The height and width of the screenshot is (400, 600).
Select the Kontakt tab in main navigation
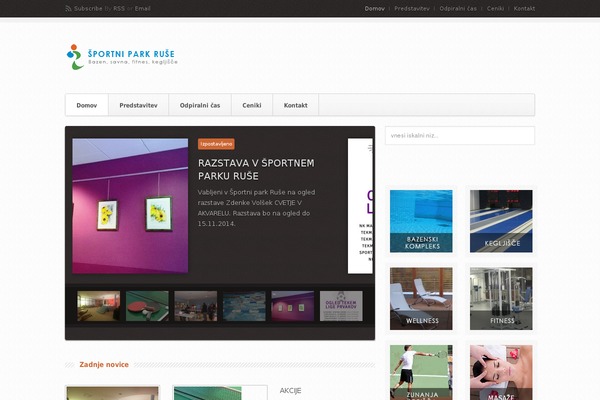point(295,105)
